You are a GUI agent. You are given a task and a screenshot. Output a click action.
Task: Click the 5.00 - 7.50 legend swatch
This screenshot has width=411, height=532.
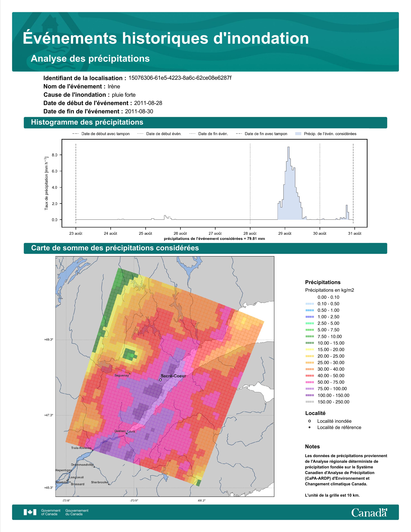(x=309, y=330)
